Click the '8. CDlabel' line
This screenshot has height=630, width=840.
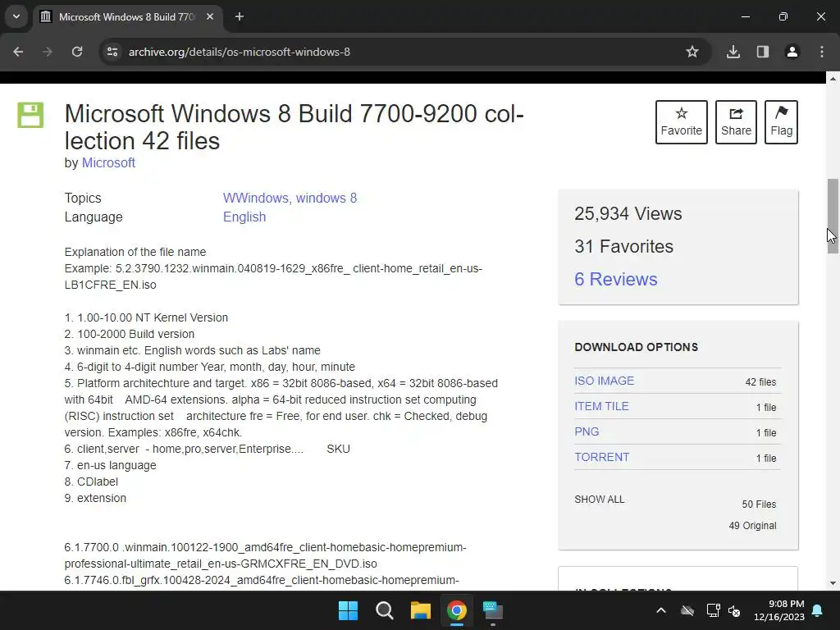coord(91,482)
